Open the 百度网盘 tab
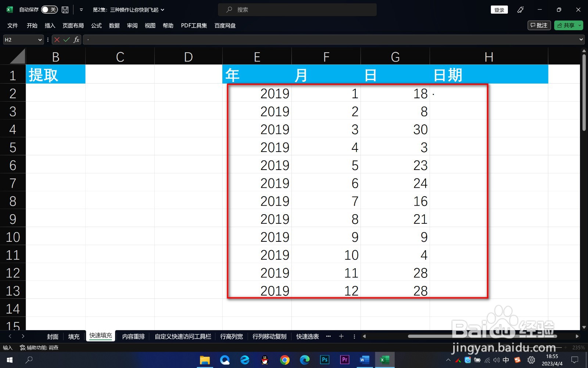588x368 pixels. pos(225,25)
